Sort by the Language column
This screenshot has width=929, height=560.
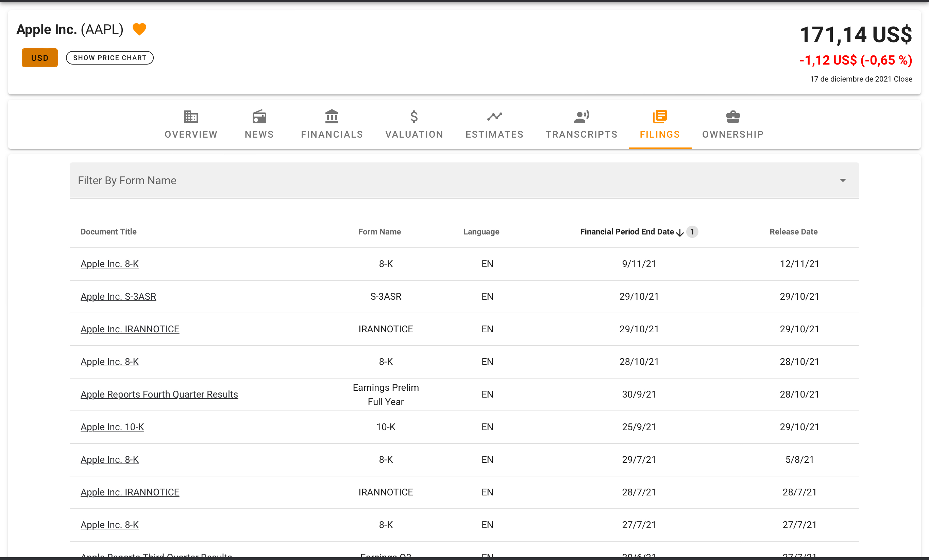(x=481, y=232)
